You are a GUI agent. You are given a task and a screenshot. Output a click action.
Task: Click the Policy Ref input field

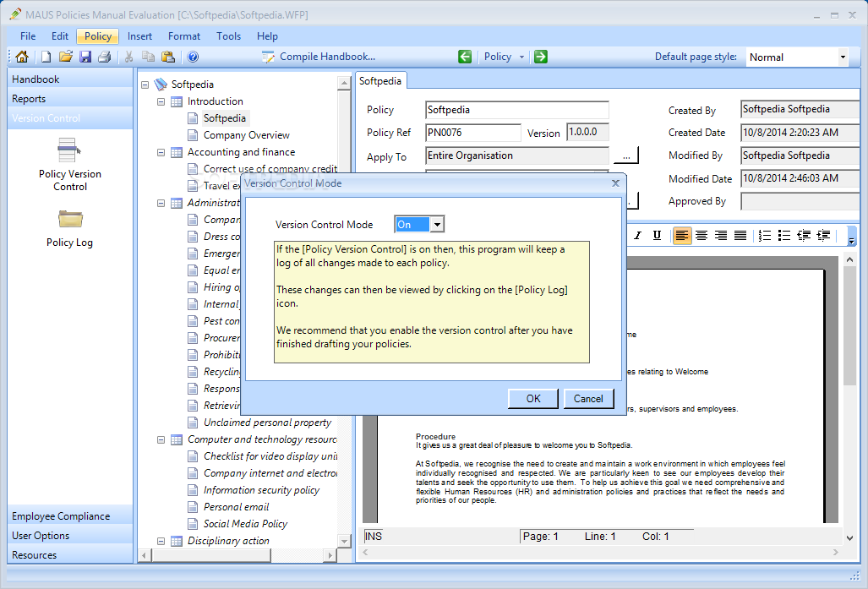[473, 133]
